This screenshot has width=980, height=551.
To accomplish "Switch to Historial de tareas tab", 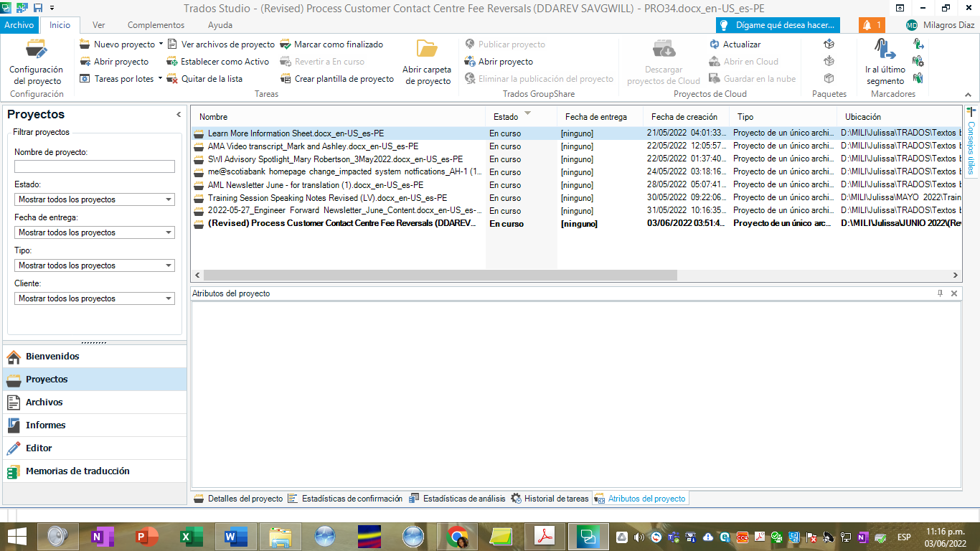I will pyautogui.click(x=550, y=499).
